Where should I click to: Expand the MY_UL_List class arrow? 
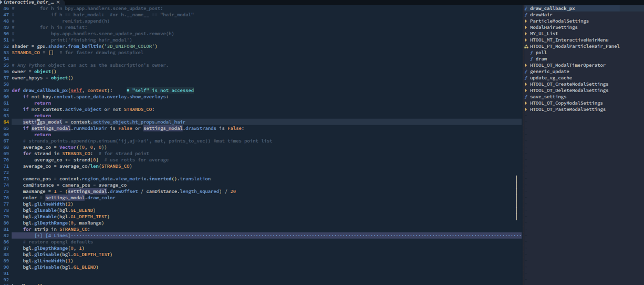click(x=526, y=34)
